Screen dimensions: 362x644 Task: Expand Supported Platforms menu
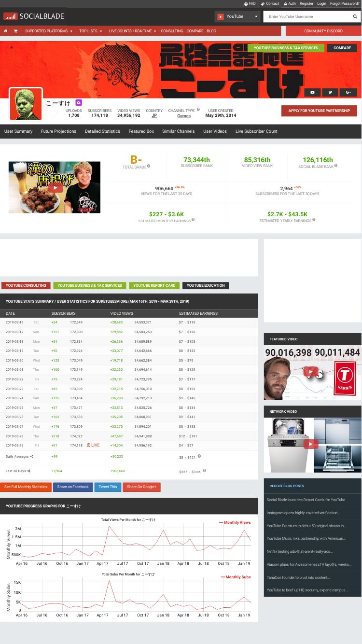coord(49,31)
